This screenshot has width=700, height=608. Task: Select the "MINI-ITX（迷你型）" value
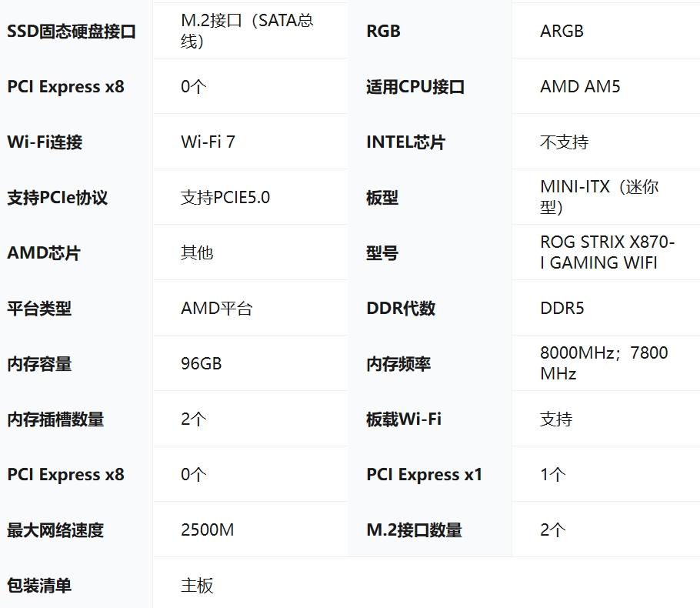tap(599, 197)
